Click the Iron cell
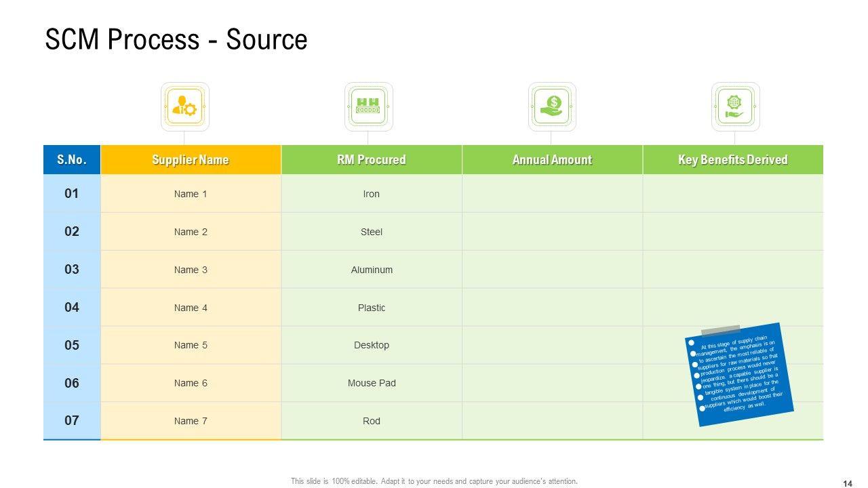 (x=372, y=194)
